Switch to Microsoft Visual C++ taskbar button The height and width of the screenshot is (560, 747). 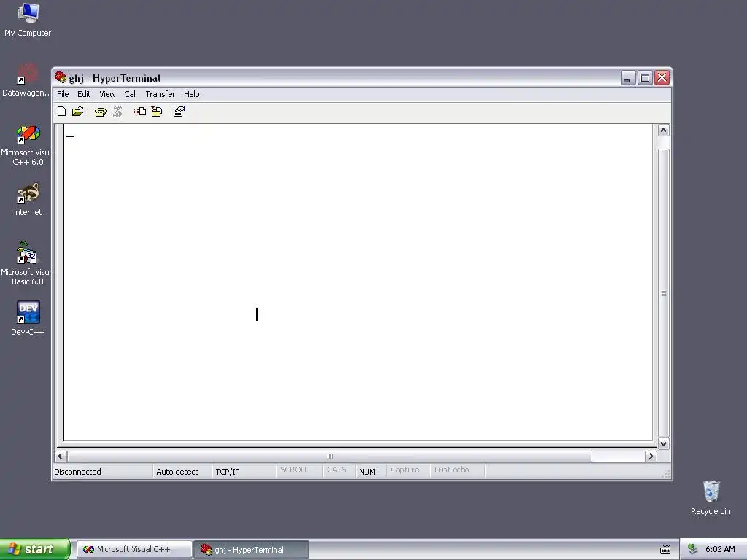[134, 550]
